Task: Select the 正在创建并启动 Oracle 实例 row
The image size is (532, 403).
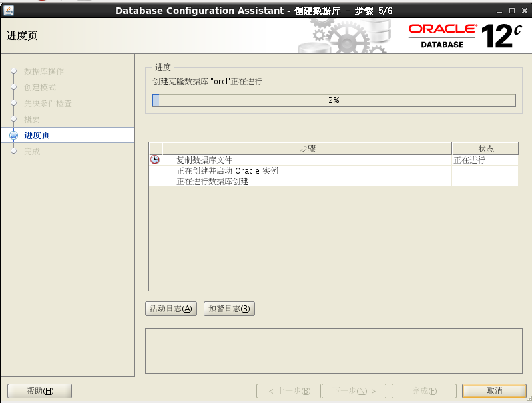Action: click(x=334, y=171)
